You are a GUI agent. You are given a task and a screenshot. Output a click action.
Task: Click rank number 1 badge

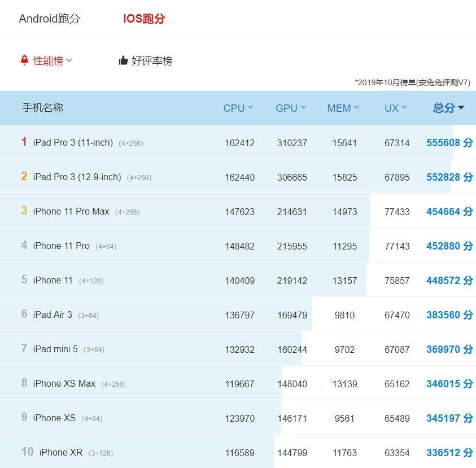(24, 142)
